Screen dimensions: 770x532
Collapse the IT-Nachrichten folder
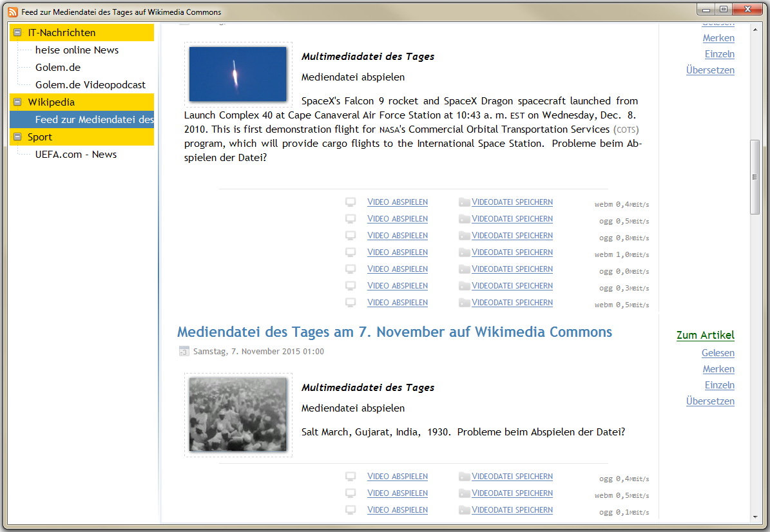point(17,32)
